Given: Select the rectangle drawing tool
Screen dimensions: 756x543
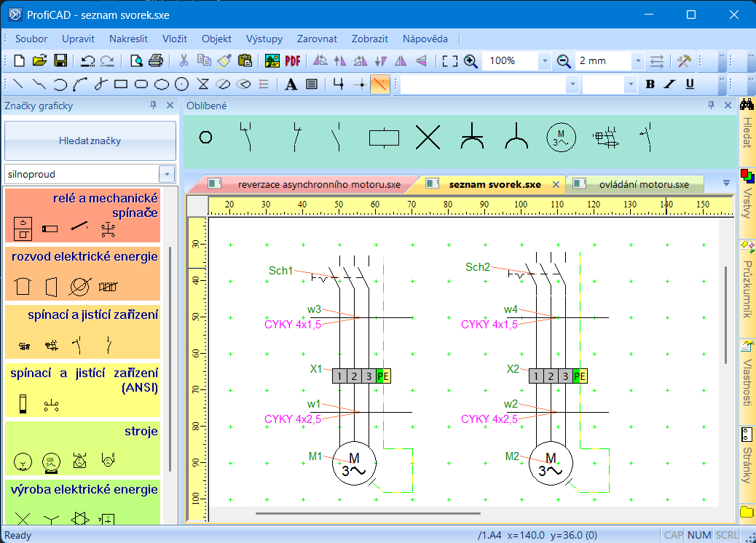Looking at the screenshot, I should click(x=120, y=84).
